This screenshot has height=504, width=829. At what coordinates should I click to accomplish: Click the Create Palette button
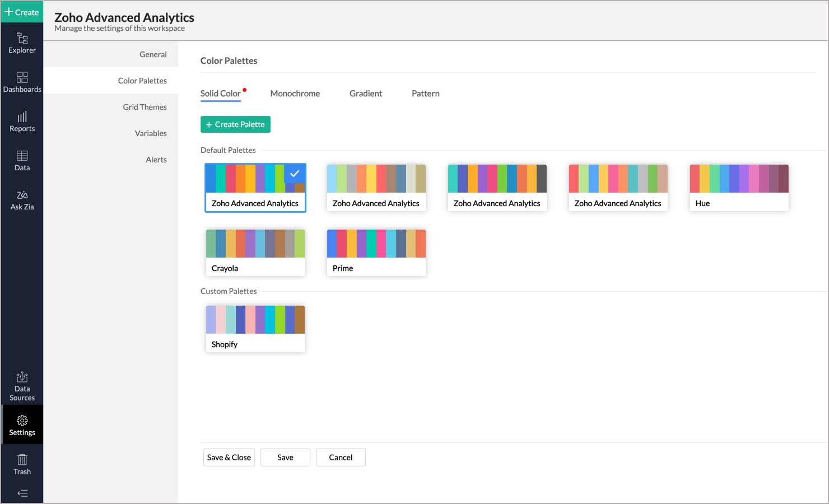coord(235,124)
